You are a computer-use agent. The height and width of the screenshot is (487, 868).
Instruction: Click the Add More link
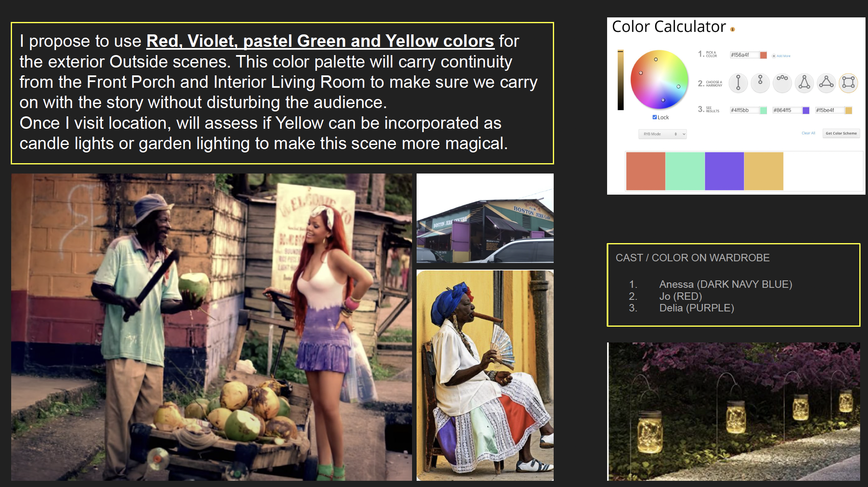pos(783,56)
